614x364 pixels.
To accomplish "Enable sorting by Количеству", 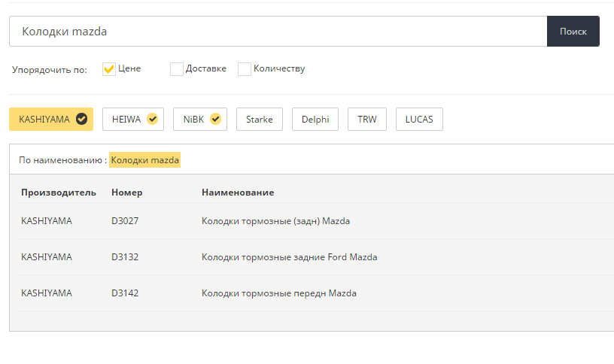I will coord(245,69).
